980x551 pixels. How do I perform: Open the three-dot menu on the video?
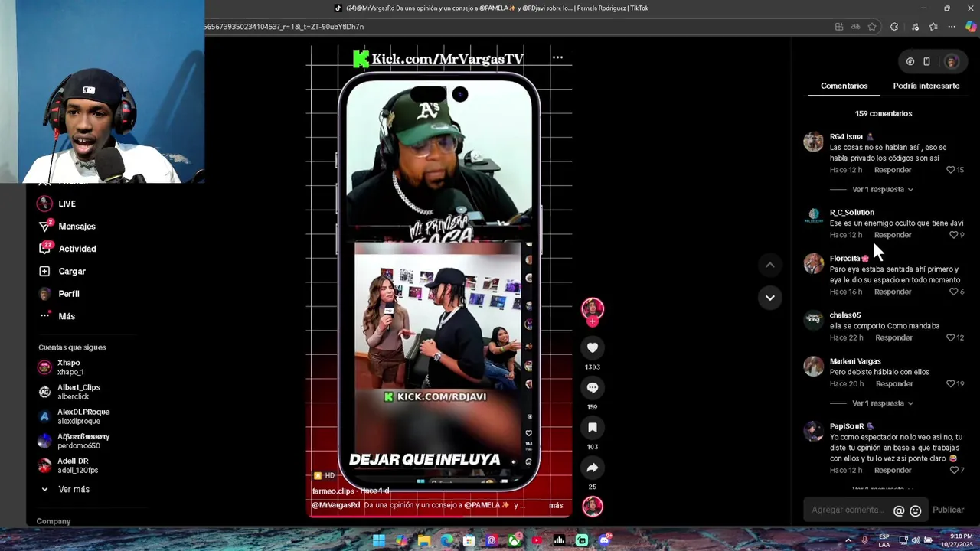tap(557, 57)
